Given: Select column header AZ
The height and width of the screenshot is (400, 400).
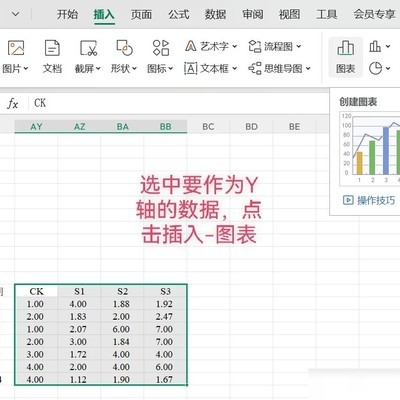Looking at the screenshot, I should click(79, 127).
